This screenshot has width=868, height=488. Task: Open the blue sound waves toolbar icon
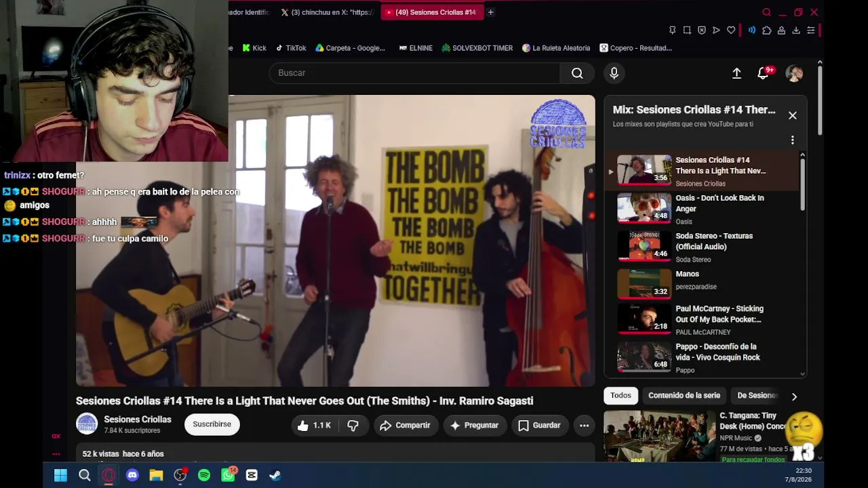pos(752,30)
